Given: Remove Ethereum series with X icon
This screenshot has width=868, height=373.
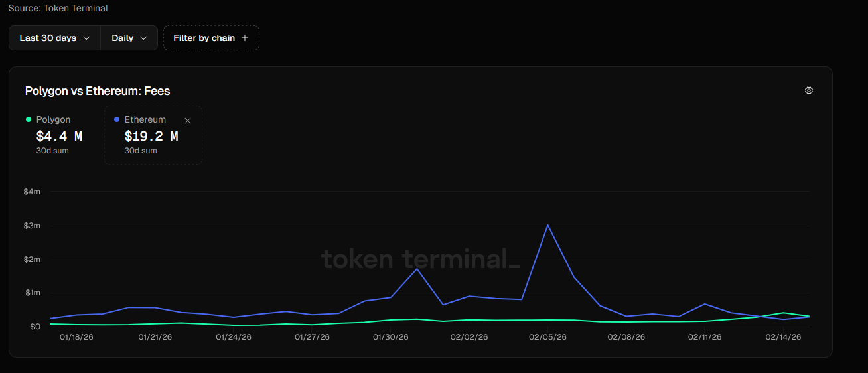Looking at the screenshot, I should [x=188, y=121].
